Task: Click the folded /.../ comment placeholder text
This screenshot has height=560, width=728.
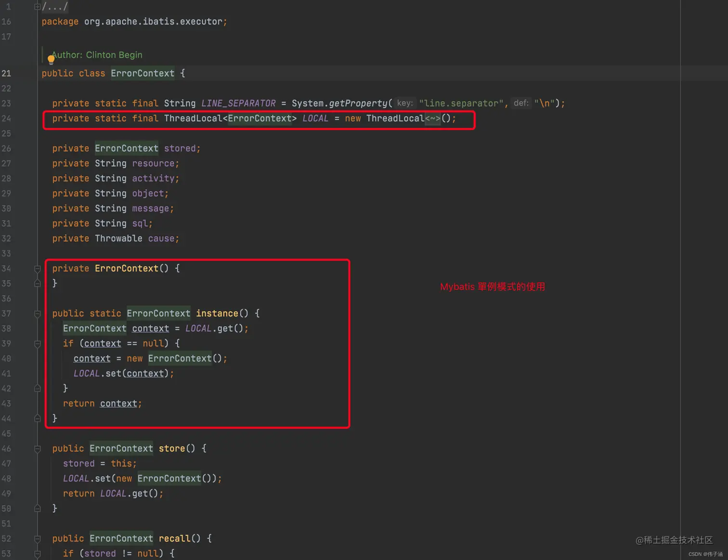Action: tap(55, 7)
